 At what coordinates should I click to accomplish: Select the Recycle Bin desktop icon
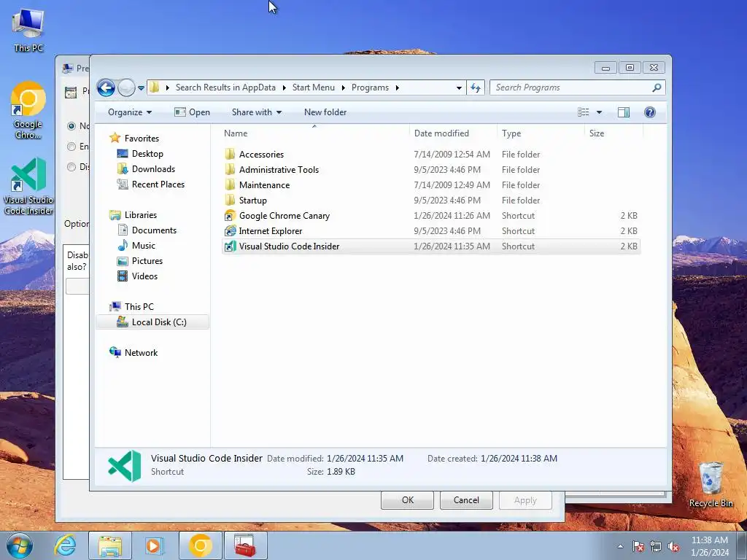click(711, 485)
